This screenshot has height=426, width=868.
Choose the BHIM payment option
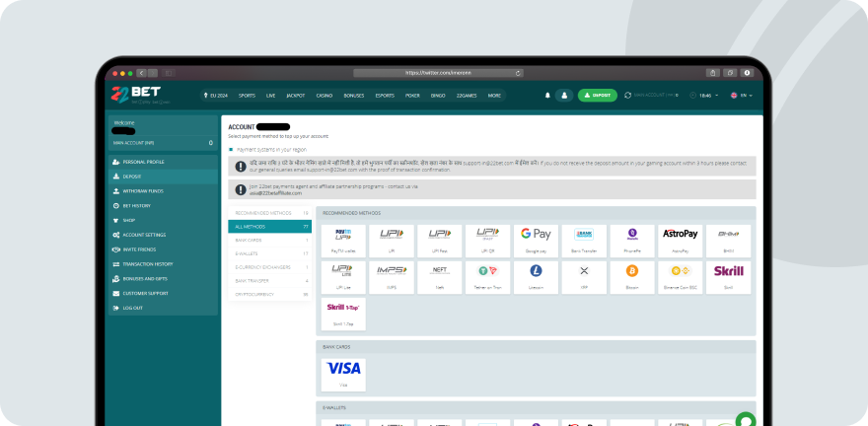pyautogui.click(x=729, y=241)
